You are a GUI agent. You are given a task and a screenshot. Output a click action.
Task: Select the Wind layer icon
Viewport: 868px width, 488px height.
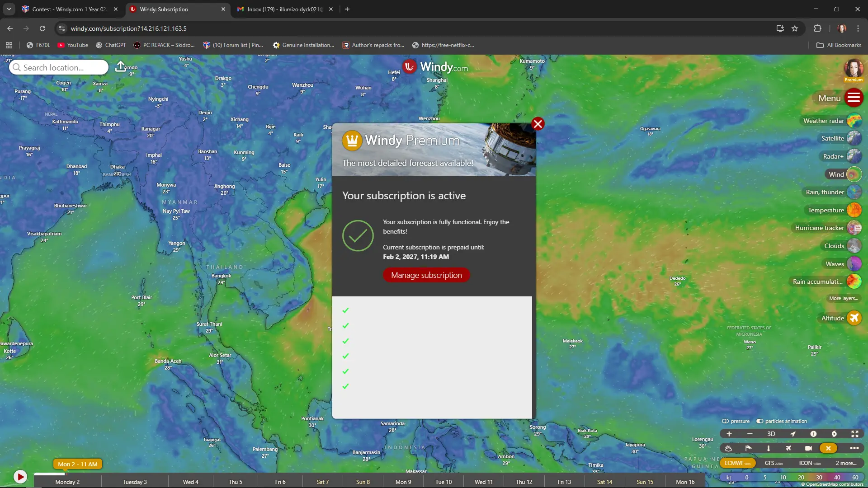click(x=854, y=174)
